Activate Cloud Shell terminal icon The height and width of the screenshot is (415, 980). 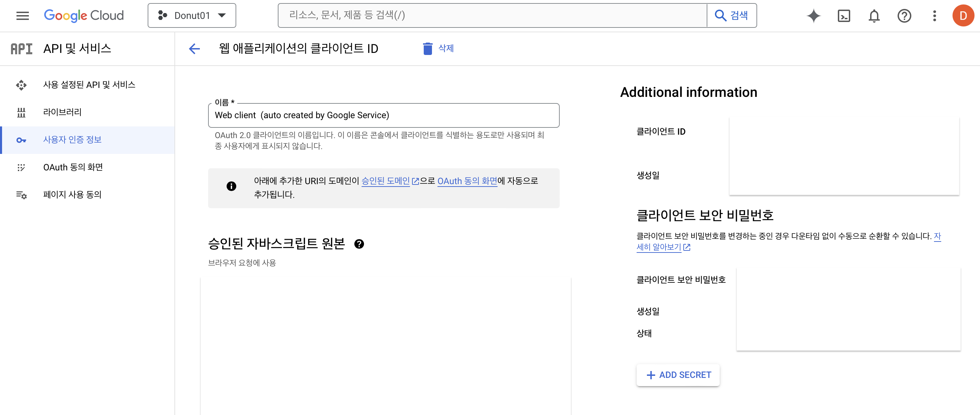[844, 15]
